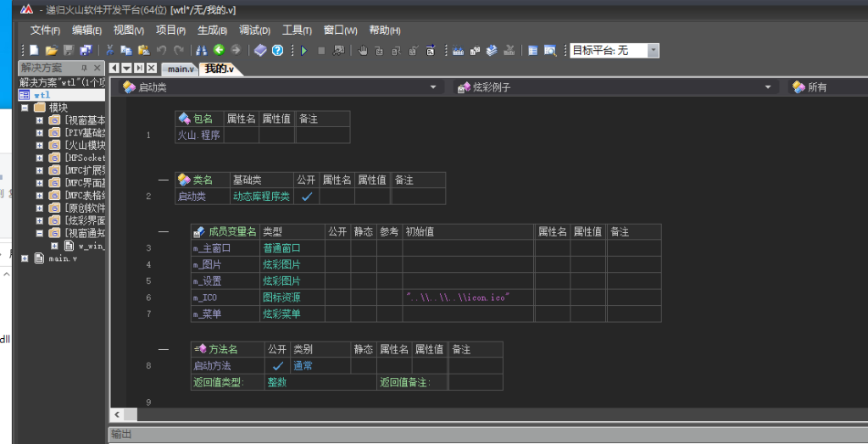Close current tab with X button
868x444 pixels.
[151, 68]
